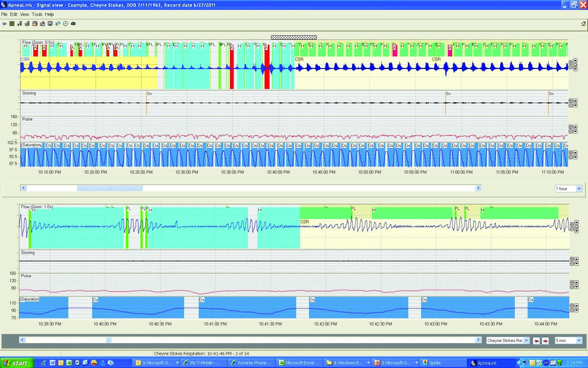Switch to 'Reverse Phone' taskbar button
588x368 pixels.
point(251,363)
